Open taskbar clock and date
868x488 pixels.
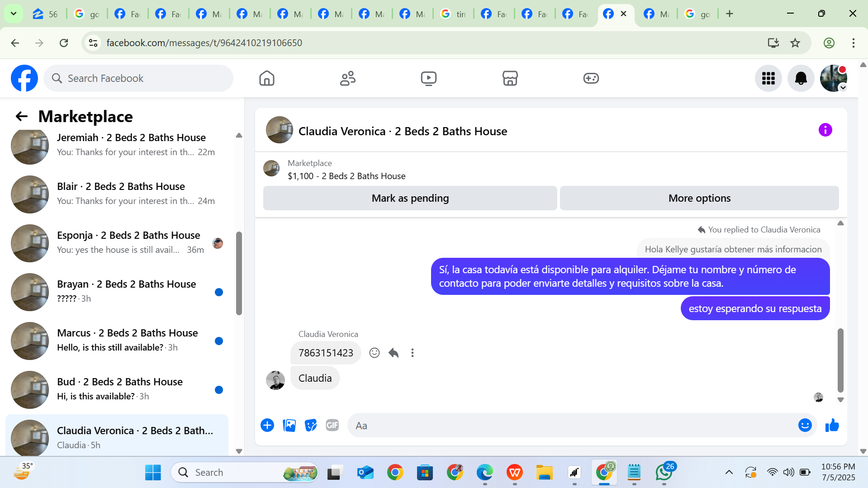[838, 472]
